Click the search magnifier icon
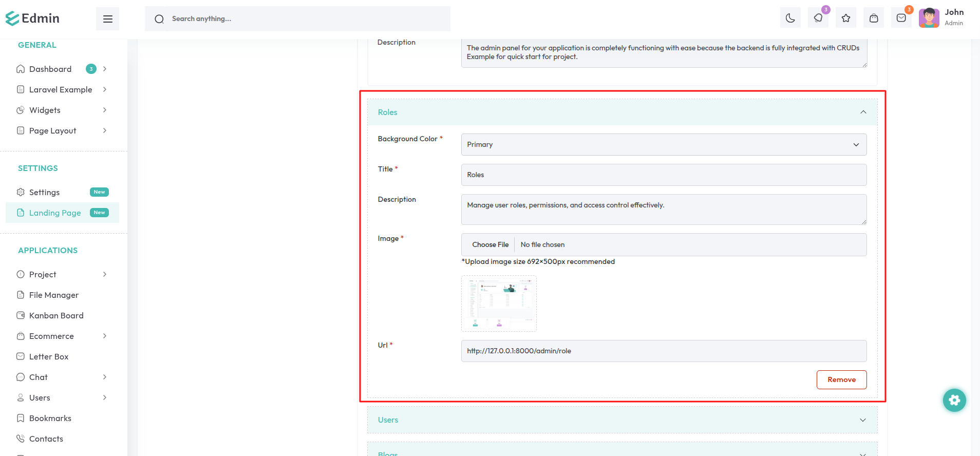The height and width of the screenshot is (456, 980). 159,19
